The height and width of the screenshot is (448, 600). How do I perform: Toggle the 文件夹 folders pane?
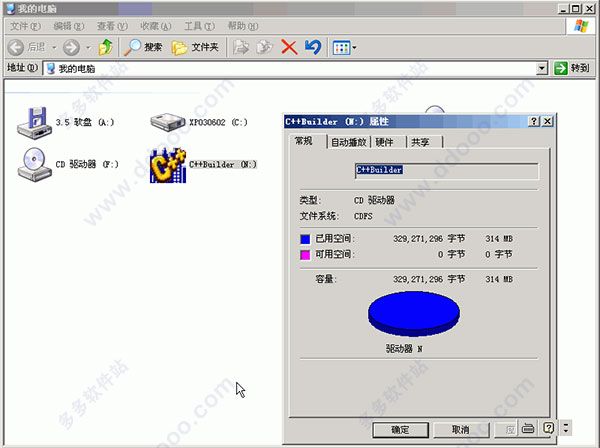tap(195, 47)
